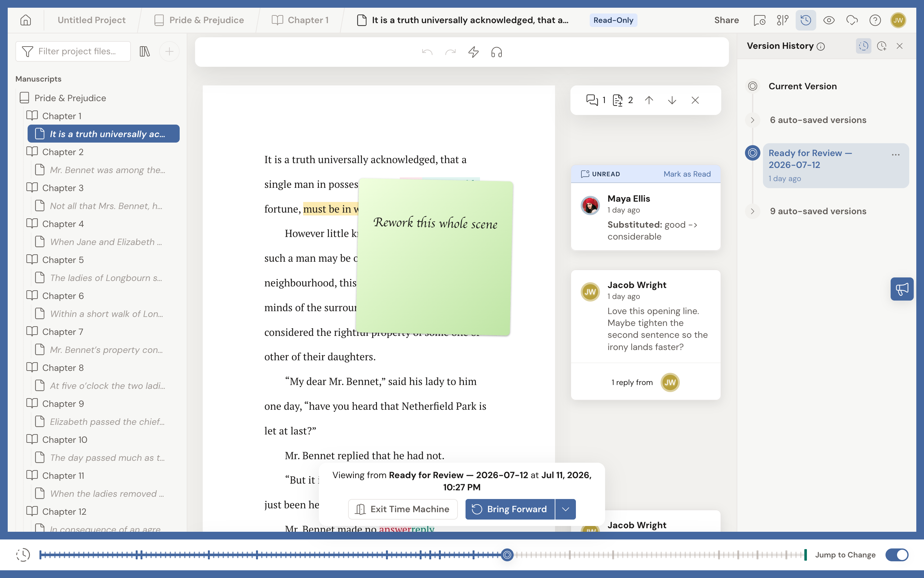
Task: Click the library books icon in sidebar
Action: click(145, 51)
